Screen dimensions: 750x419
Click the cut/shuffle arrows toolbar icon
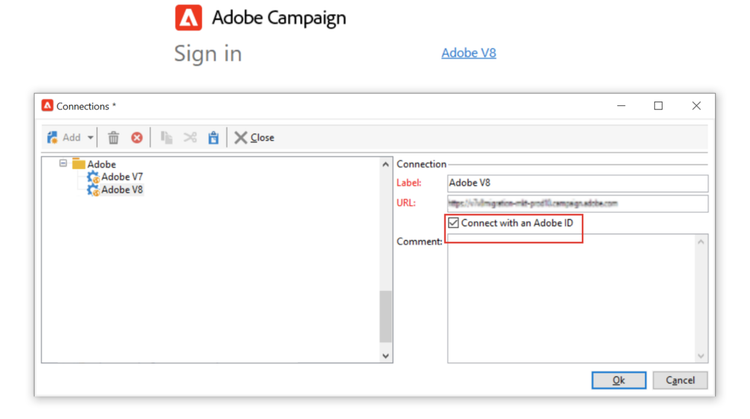pyautogui.click(x=190, y=138)
